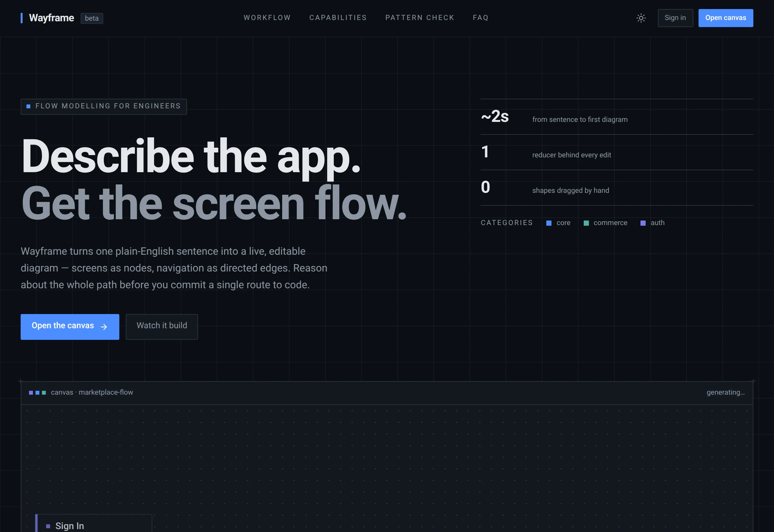Click the purple square icon beside Sign In
The width and height of the screenshot is (774, 532).
point(48,526)
